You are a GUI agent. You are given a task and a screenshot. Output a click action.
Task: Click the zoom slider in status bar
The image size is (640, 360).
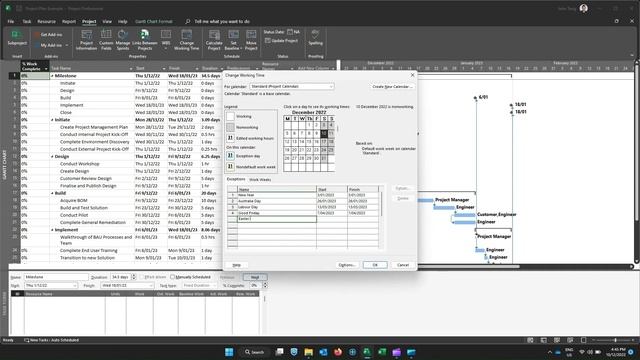(616, 340)
